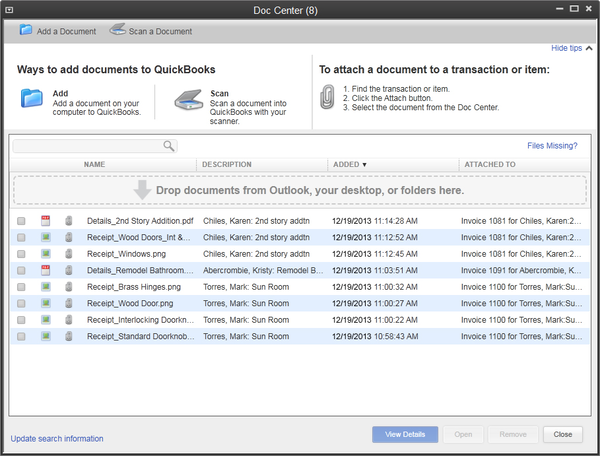Sort by the DESCRIPTION column header
This screenshot has height=456, width=600.
point(227,164)
